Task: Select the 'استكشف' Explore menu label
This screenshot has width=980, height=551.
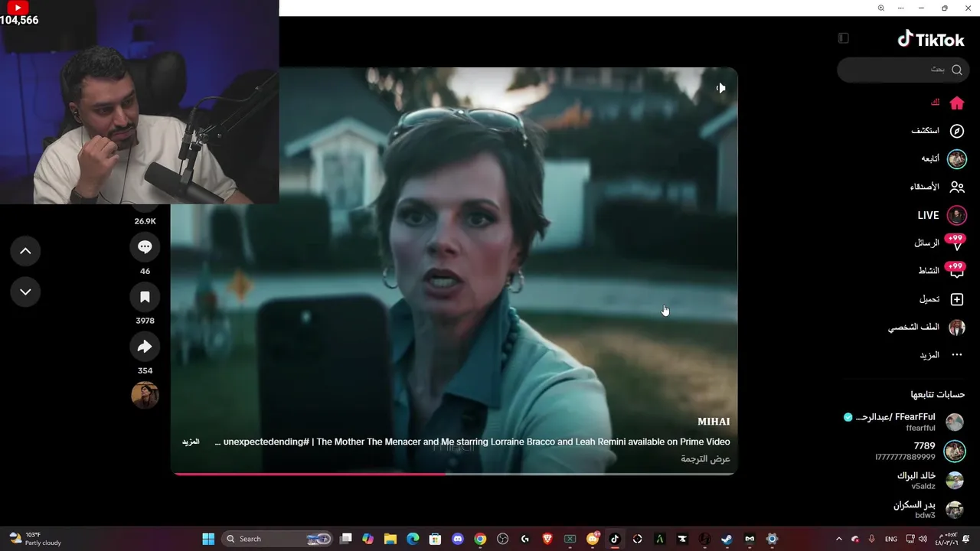Action: click(925, 131)
